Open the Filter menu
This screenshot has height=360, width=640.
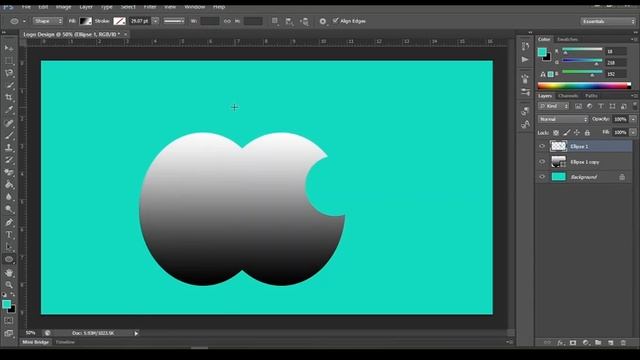pyautogui.click(x=150, y=7)
